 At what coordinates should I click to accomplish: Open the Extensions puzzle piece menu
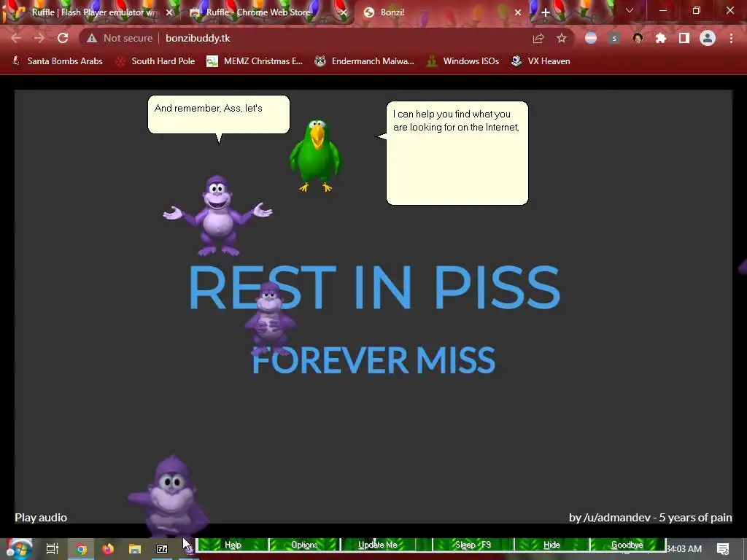point(661,38)
